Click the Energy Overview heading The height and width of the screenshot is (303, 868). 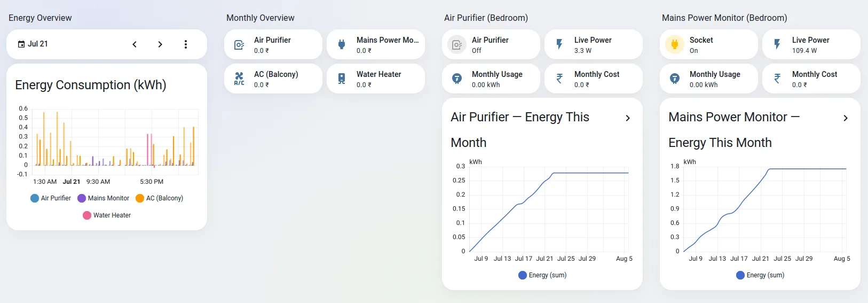(x=40, y=18)
